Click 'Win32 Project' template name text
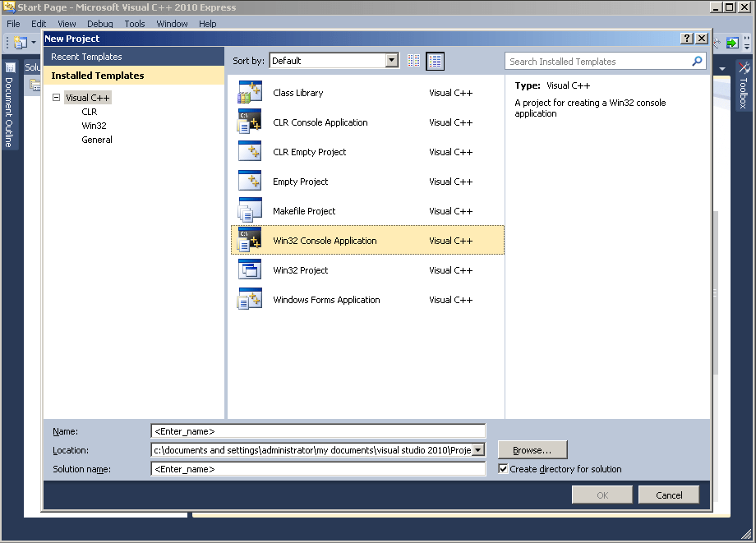Viewport: 756px width, 543px height. pyautogui.click(x=301, y=269)
